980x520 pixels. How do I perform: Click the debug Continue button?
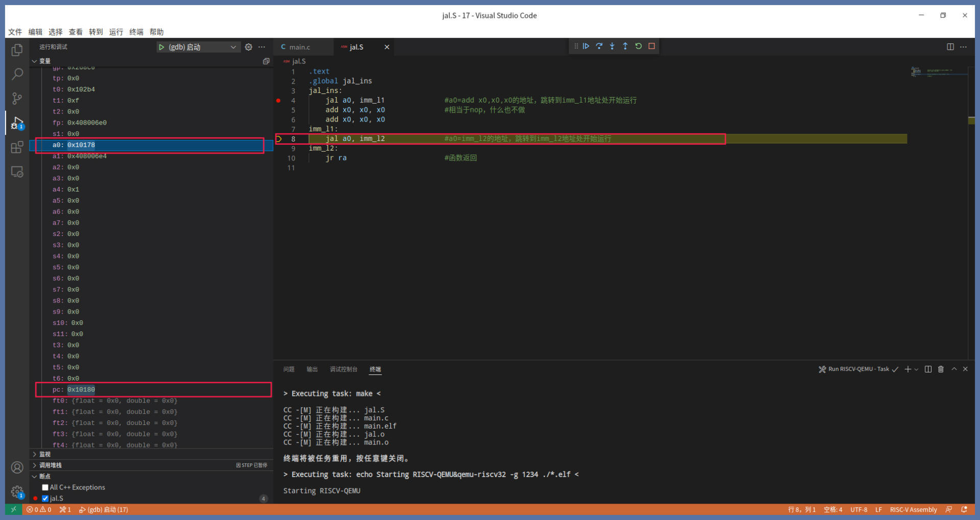tap(586, 46)
